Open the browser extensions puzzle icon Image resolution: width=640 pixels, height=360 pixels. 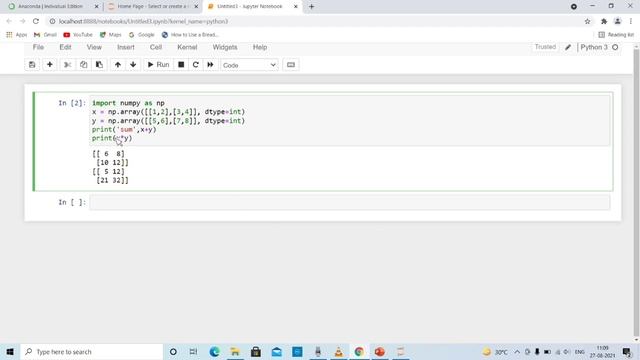[x=604, y=21]
